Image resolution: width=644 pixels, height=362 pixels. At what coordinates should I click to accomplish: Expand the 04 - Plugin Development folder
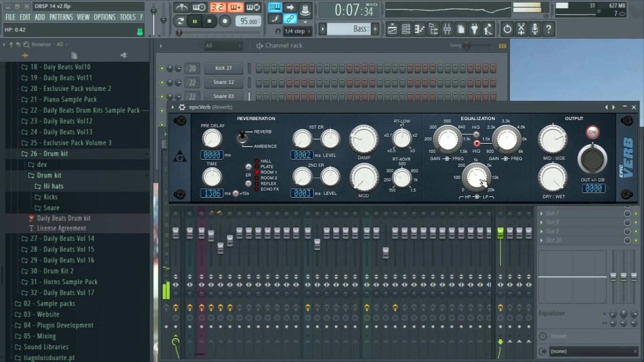coord(54,325)
